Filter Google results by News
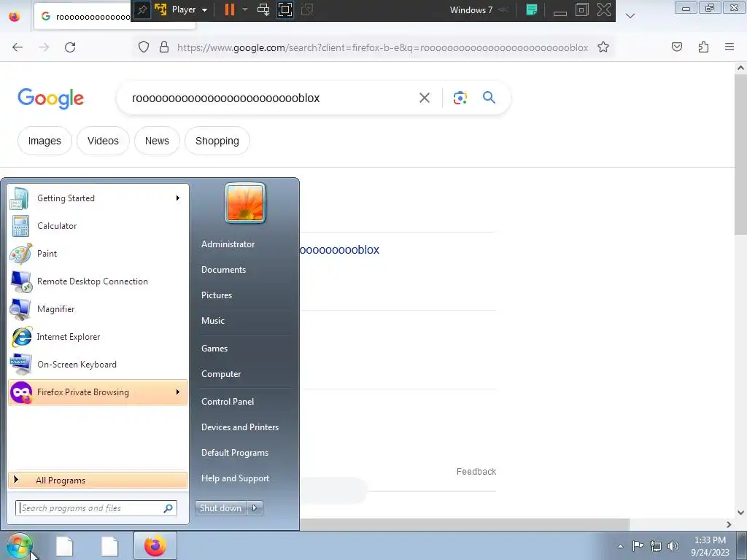The height and width of the screenshot is (560, 747). click(157, 141)
